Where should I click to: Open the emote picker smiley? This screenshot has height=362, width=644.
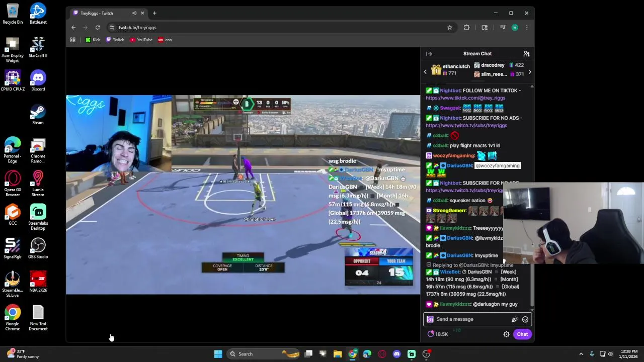click(525, 319)
